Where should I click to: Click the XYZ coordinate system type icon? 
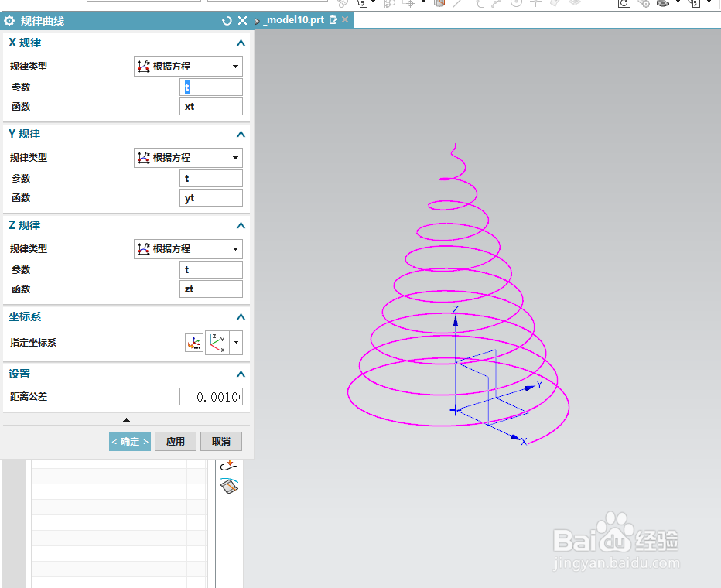pos(217,343)
